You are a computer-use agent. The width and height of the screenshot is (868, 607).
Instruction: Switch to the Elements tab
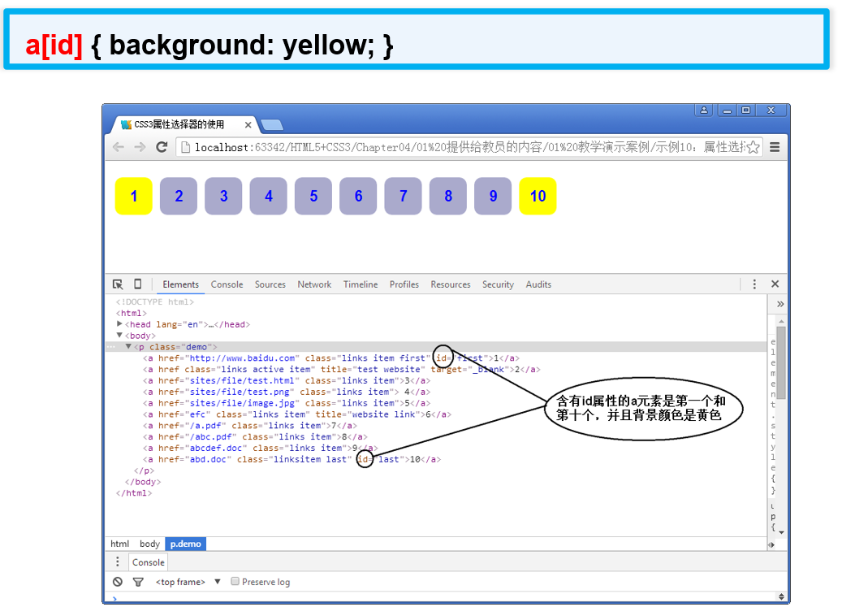pos(180,284)
